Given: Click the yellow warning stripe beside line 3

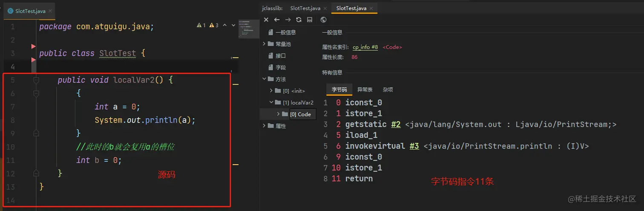Looking at the screenshot, I should (235, 57).
